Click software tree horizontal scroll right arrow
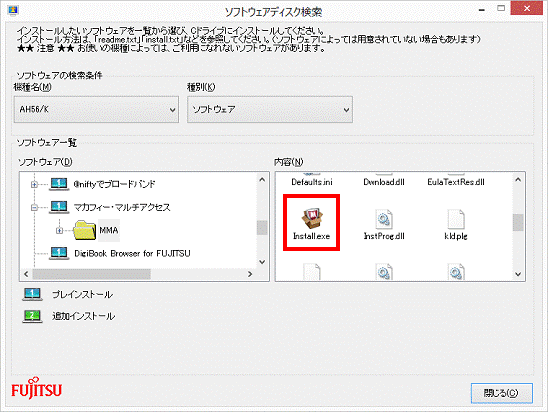Viewport: 548px width, 412px height. point(250,274)
